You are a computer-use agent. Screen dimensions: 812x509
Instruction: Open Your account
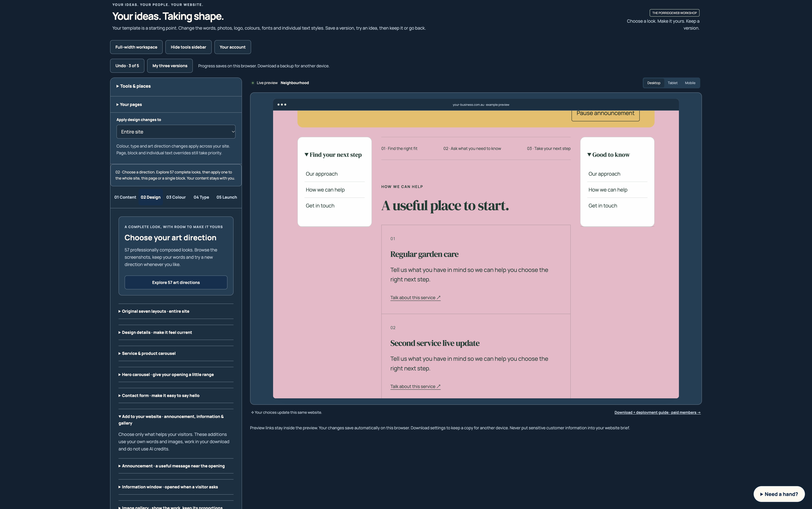pyautogui.click(x=233, y=47)
